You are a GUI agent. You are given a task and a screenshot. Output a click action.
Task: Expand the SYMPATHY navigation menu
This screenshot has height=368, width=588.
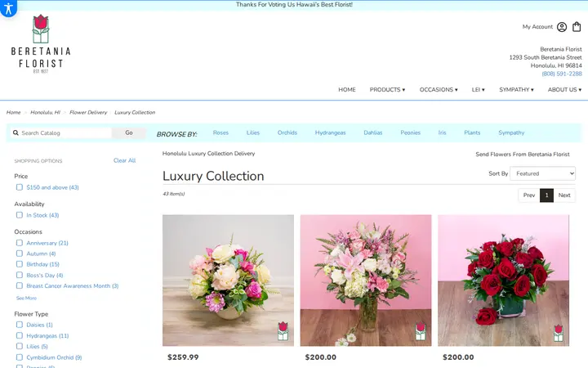[x=516, y=90]
